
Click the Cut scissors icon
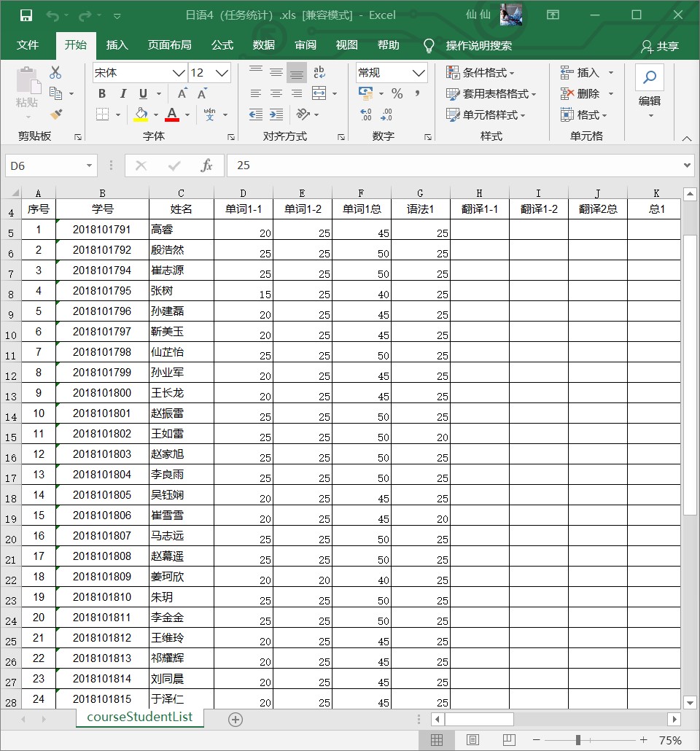[x=55, y=73]
